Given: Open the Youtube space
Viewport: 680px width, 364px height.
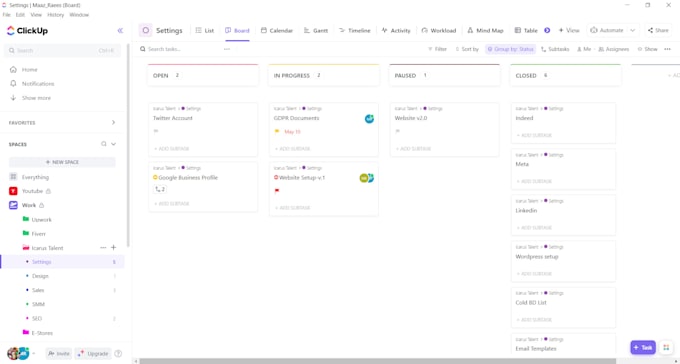Looking at the screenshot, I should (32, 191).
